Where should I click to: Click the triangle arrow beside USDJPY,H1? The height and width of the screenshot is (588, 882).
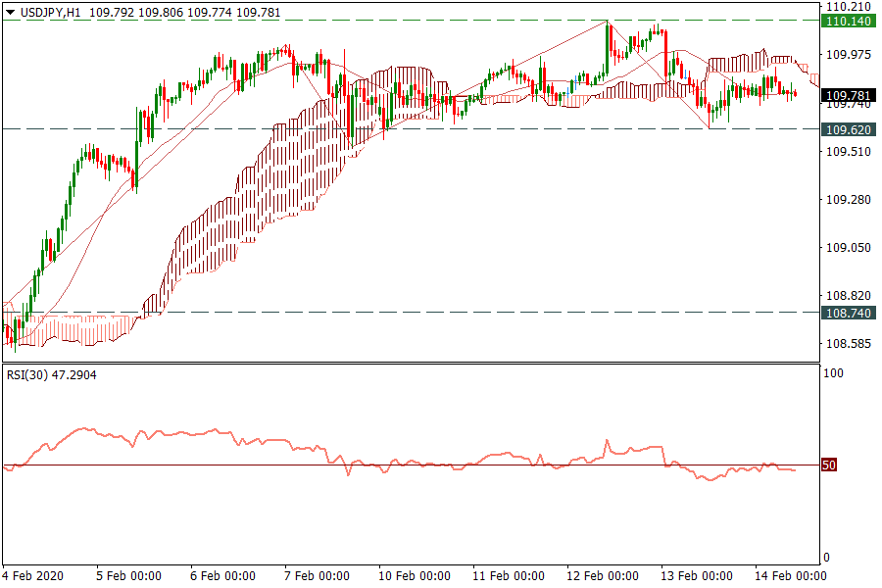point(11,10)
